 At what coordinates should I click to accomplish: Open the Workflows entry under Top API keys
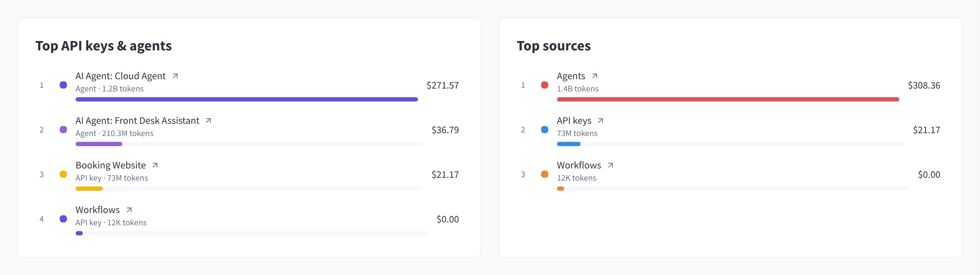click(x=98, y=210)
